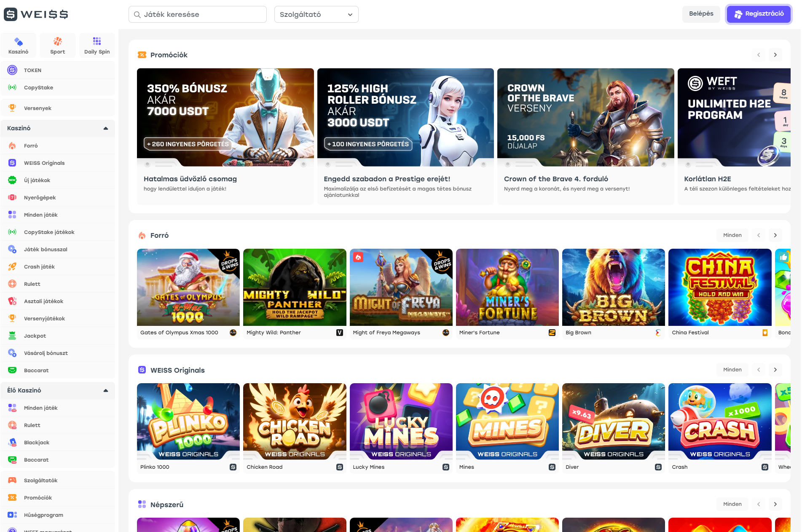
Task: Open the Jackpot sidebar icon
Action: [x=12, y=336]
